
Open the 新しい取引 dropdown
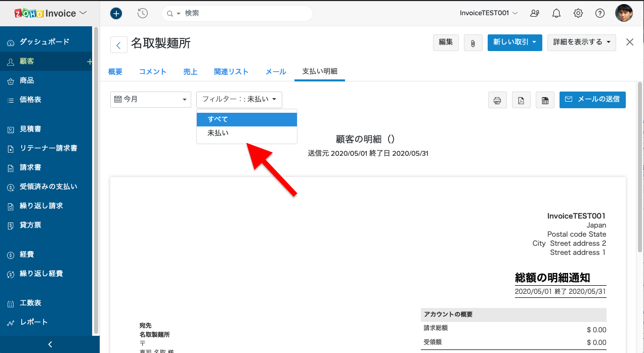point(515,42)
